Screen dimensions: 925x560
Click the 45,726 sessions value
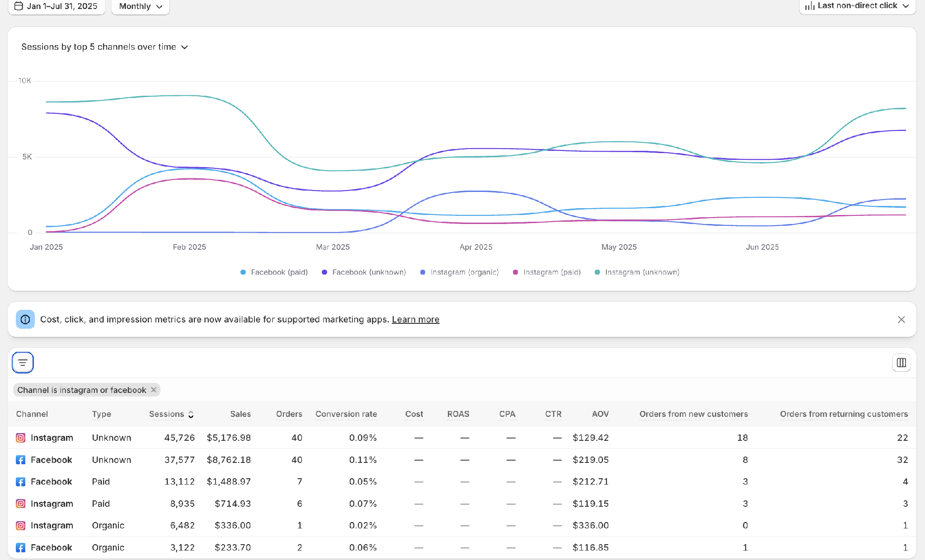(179, 438)
